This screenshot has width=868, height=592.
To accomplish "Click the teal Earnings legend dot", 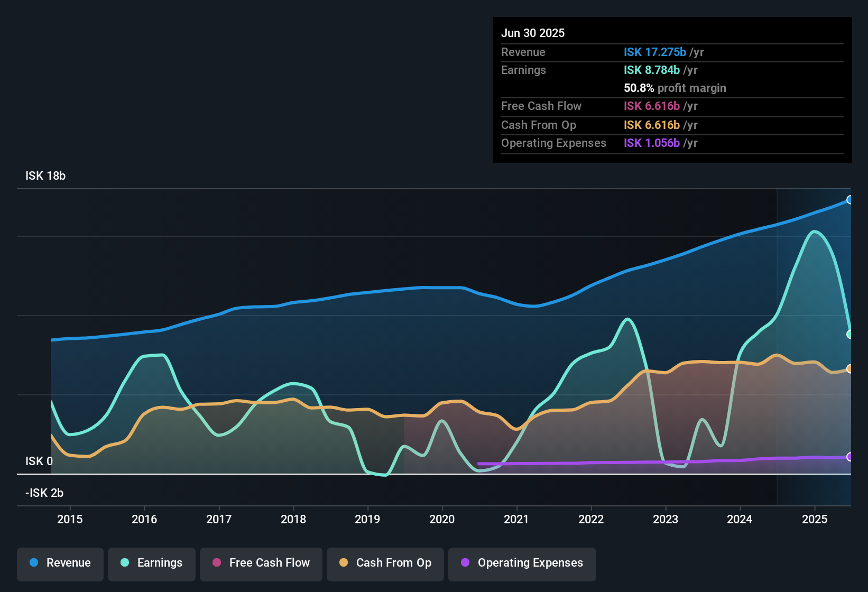I will click(x=125, y=562).
